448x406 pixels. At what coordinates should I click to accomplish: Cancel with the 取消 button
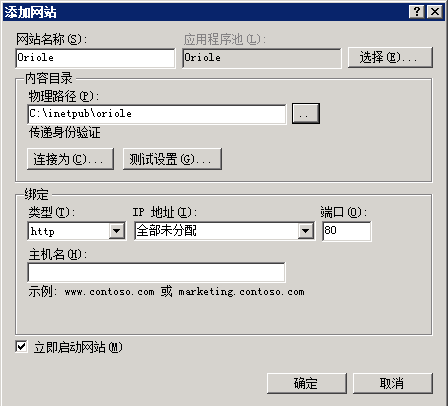[x=393, y=383]
